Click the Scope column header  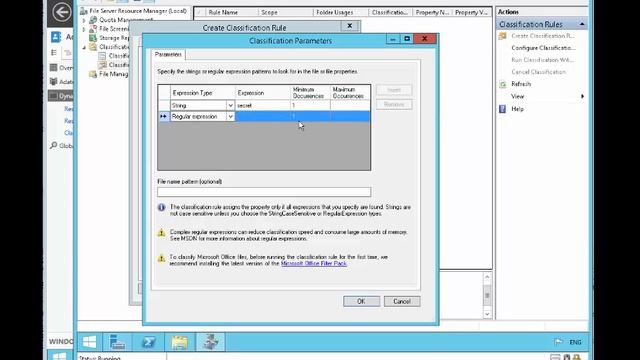pos(285,13)
